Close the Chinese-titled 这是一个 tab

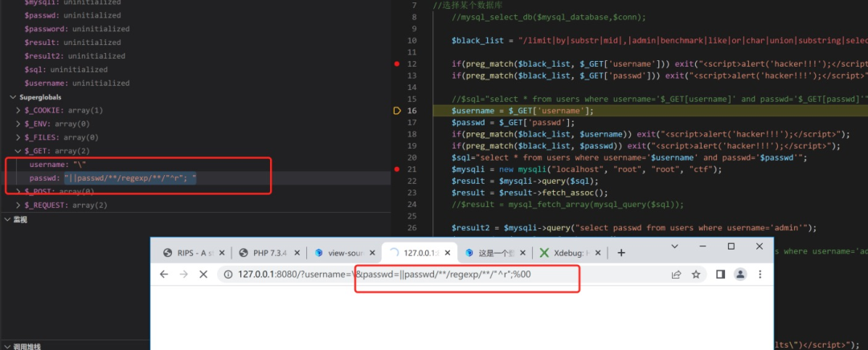pos(523,253)
